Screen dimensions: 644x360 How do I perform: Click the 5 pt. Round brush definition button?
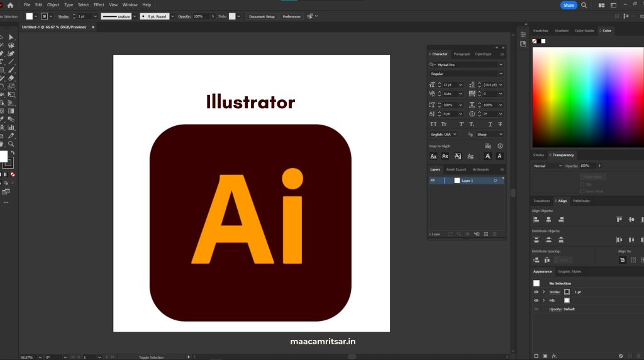pyautogui.click(x=155, y=16)
